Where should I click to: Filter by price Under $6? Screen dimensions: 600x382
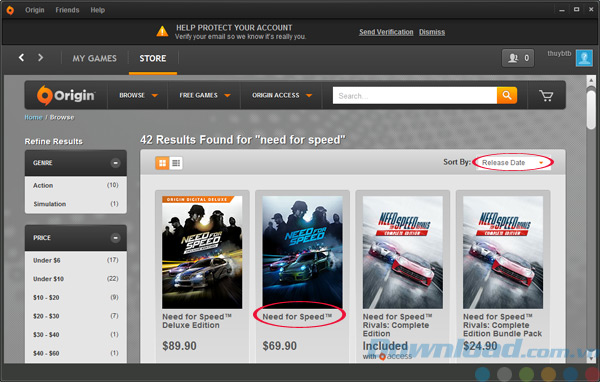76,260
